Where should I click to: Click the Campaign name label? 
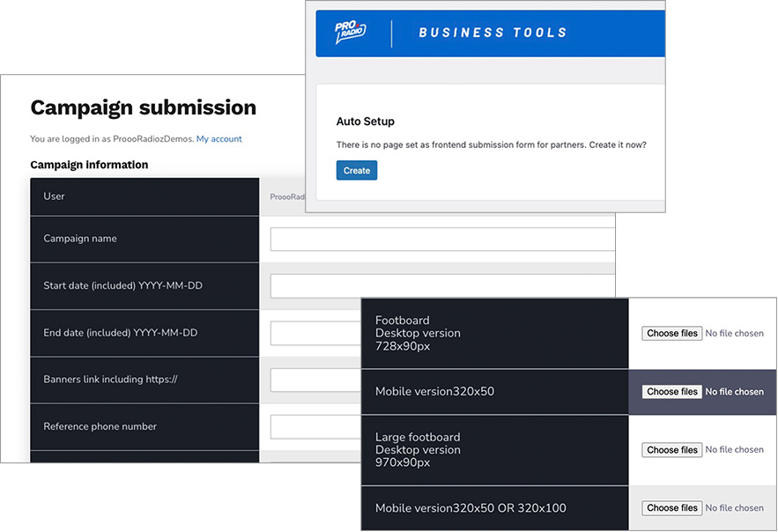pyautogui.click(x=80, y=239)
